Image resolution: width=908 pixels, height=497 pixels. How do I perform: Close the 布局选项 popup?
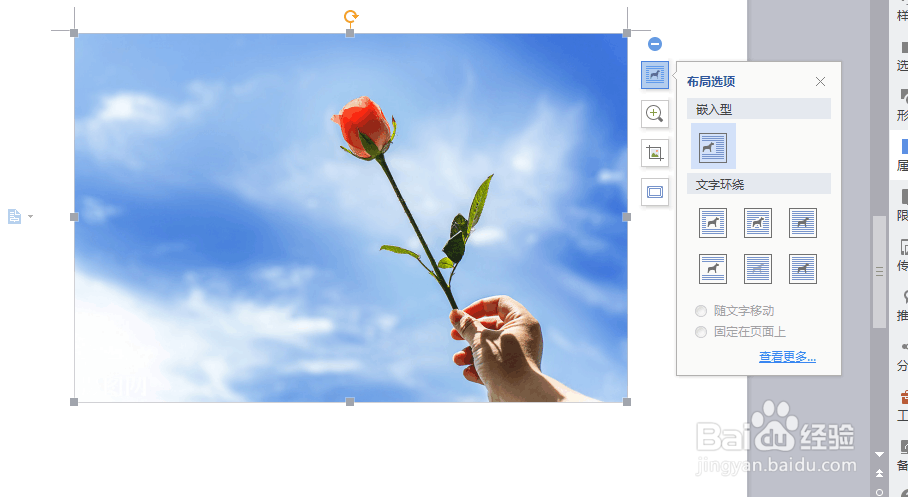point(821,82)
